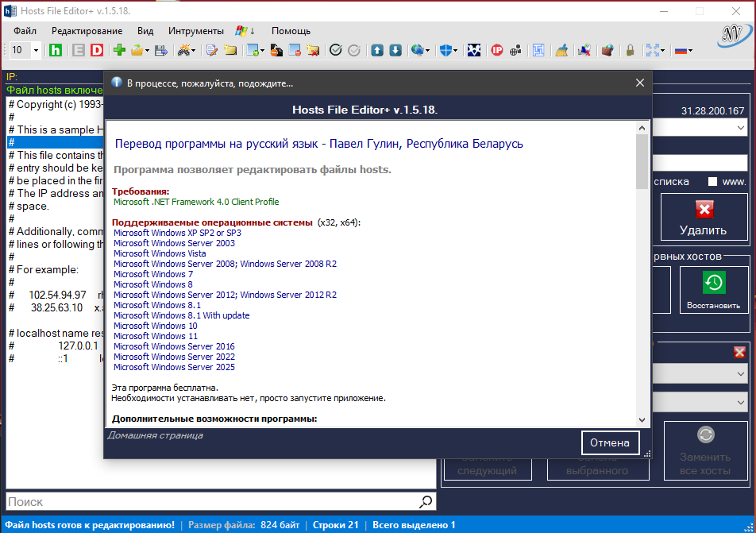Click the Заменить все хосты button
This screenshot has height=533, width=756.
705,451
